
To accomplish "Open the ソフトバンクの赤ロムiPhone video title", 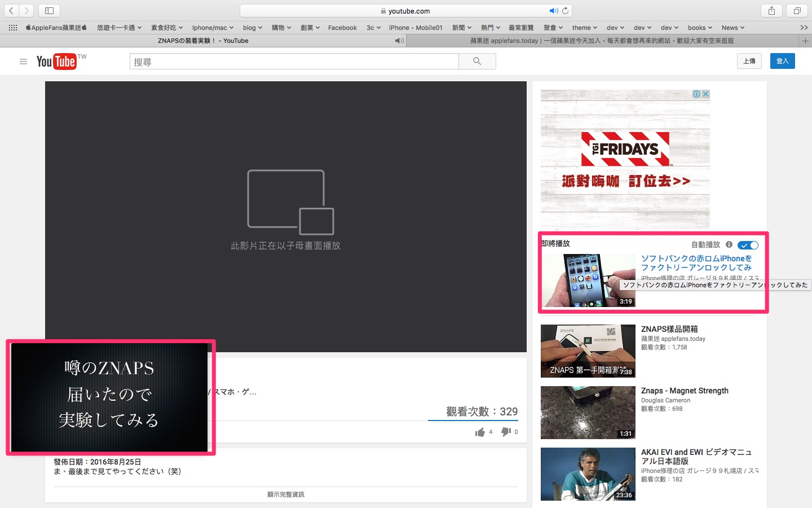I will click(696, 263).
